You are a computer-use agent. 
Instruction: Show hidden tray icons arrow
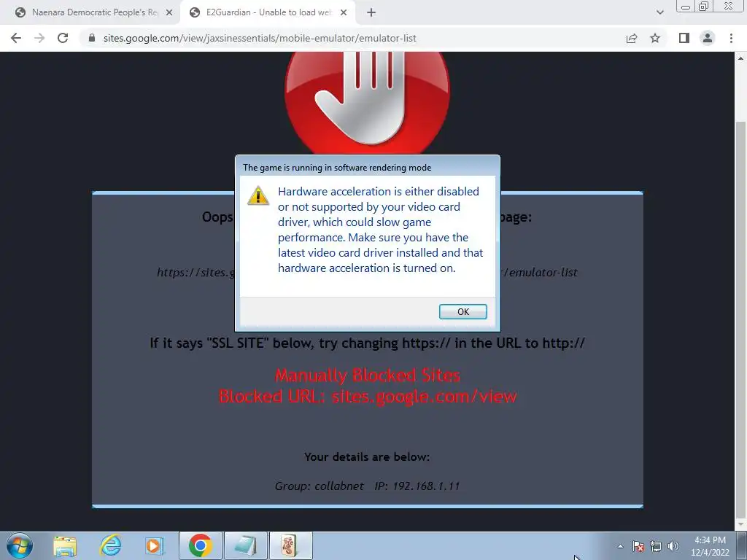point(620,546)
